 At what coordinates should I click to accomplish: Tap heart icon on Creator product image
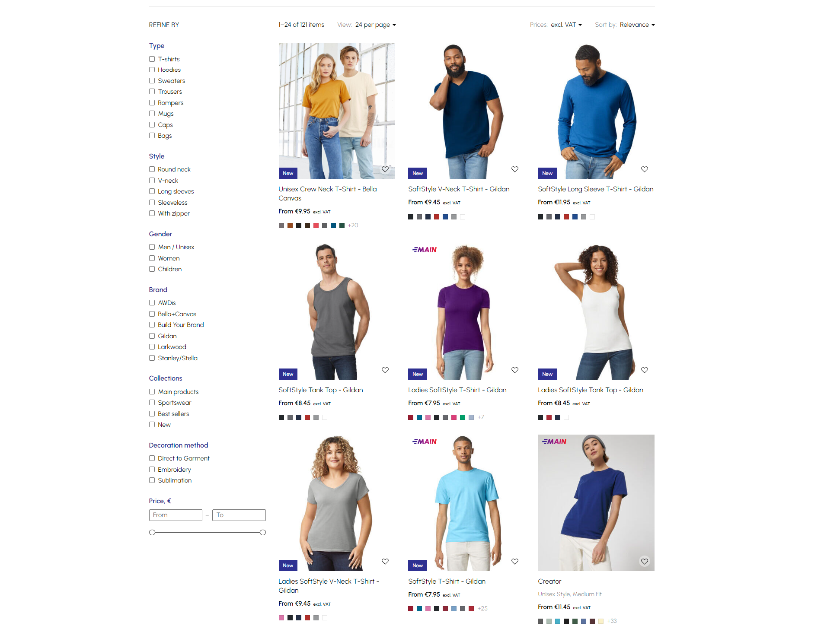[644, 562]
